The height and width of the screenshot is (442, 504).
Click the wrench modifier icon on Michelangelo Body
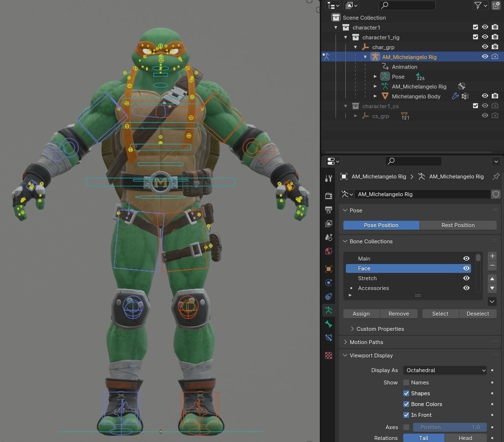(455, 96)
